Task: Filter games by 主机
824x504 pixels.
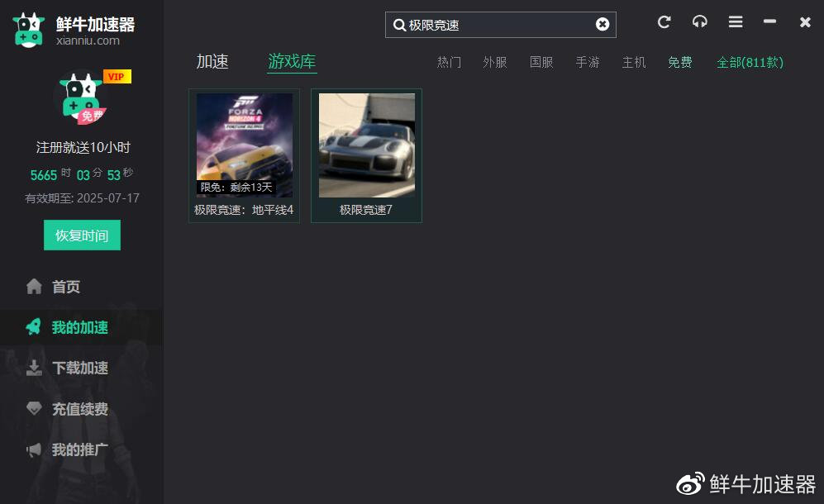Action: click(x=634, y=63)
